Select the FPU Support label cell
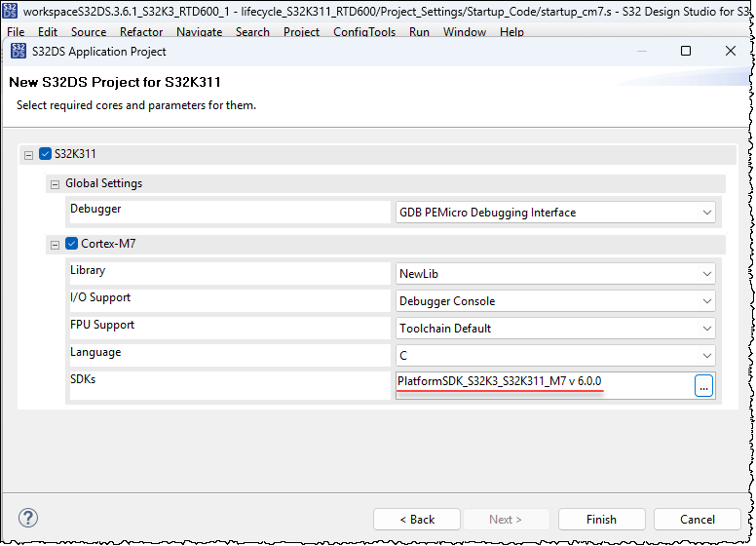This screenshot has width=756, height=546. tap(230, 328)
